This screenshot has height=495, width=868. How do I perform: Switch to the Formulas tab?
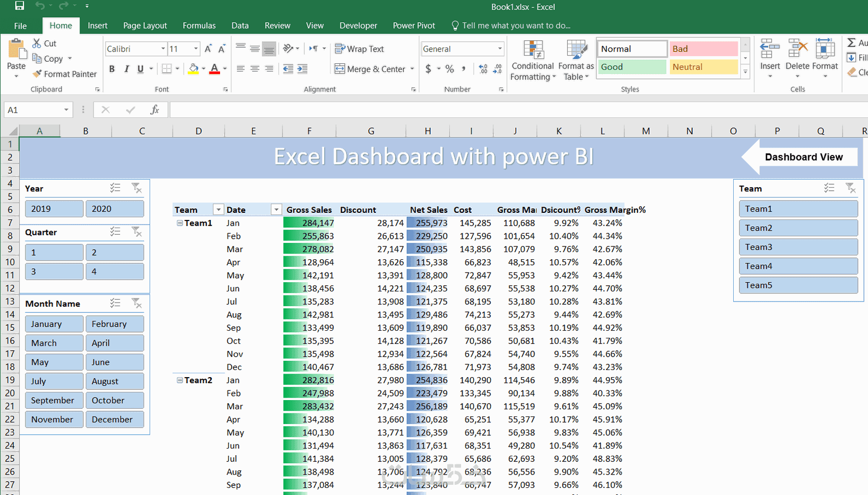[x=199, y=26]
